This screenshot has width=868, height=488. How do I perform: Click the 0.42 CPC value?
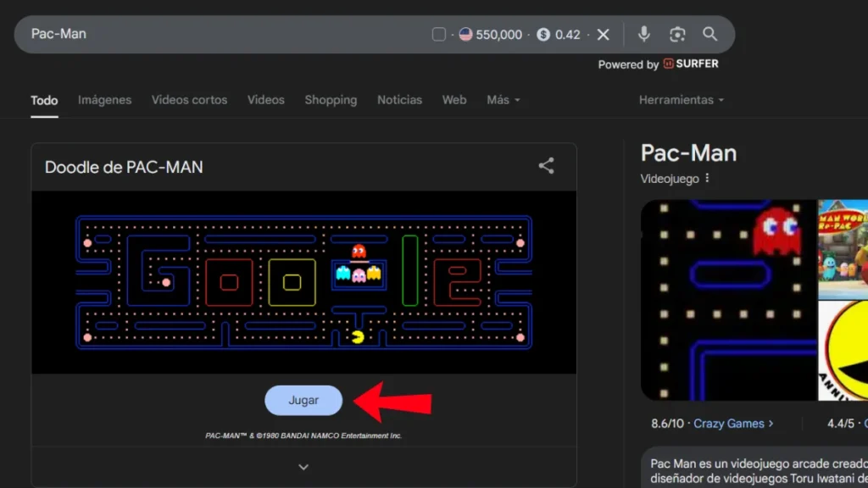tap(567, 35)
